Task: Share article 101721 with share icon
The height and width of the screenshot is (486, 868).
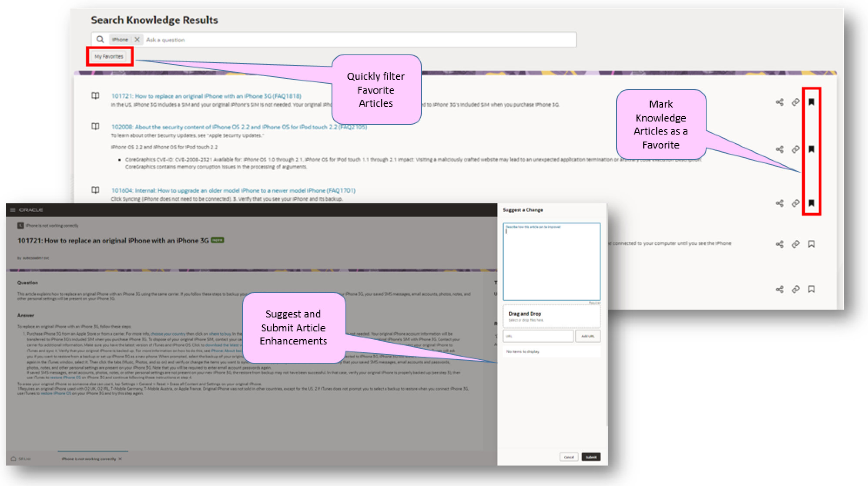Action: [780, 102]
